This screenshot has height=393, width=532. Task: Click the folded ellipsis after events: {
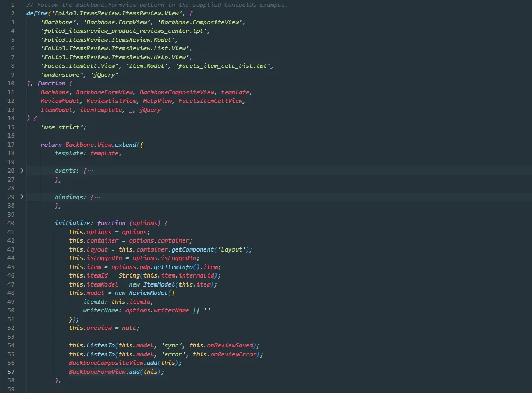91,171
